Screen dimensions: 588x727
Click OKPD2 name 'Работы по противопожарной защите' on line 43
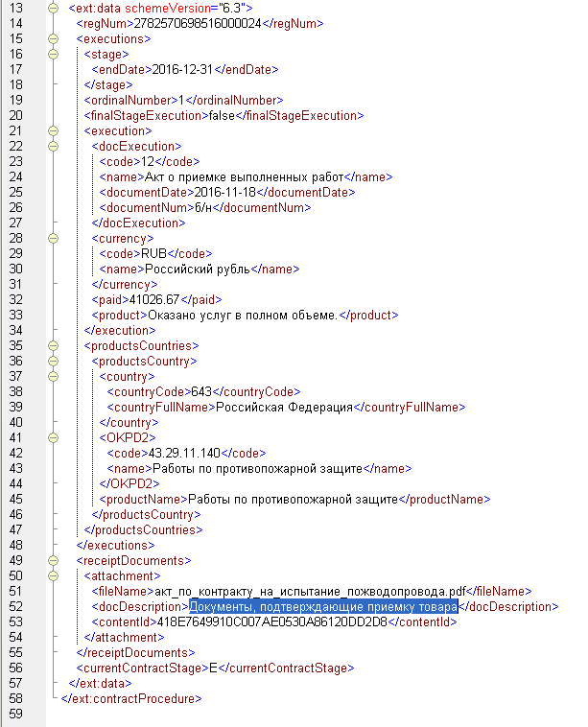(257, 469)
